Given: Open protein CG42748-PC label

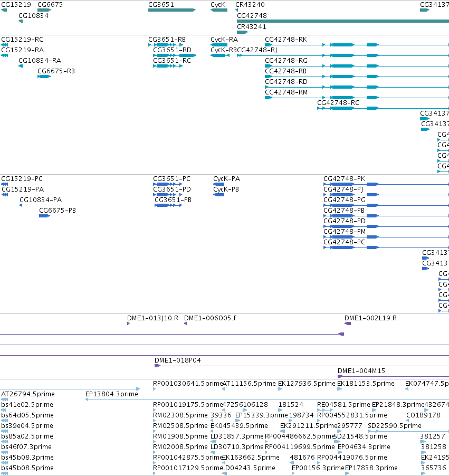Looking at the screenshot, I should (x=344, y=242).
